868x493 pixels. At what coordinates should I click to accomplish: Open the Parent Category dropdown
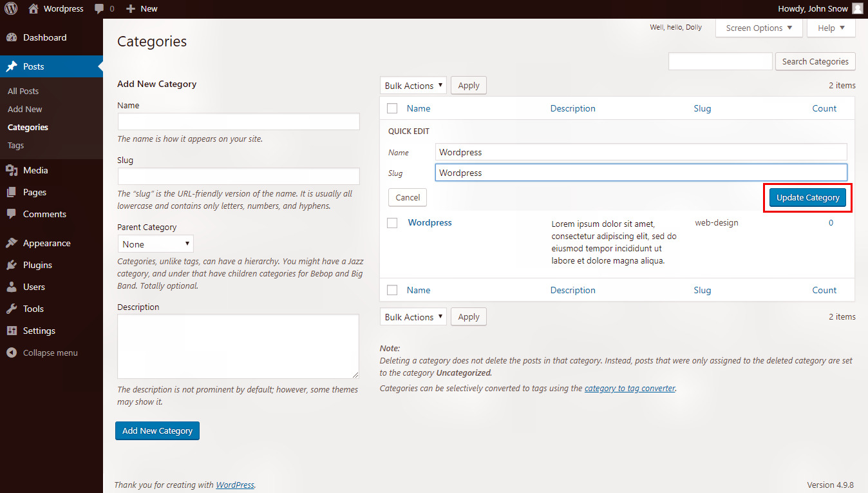point(156,244)
